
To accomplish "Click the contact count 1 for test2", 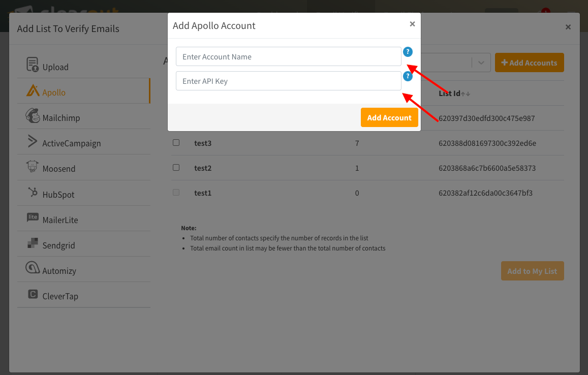I will [357, 168].
